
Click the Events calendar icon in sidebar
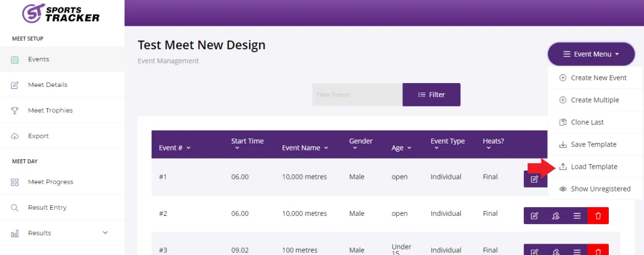click(x=15, y=60)
